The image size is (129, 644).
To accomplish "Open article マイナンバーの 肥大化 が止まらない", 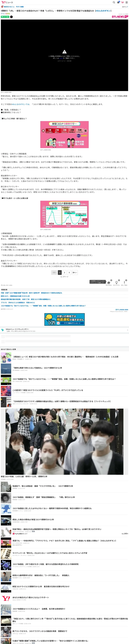I will (50, 553).
